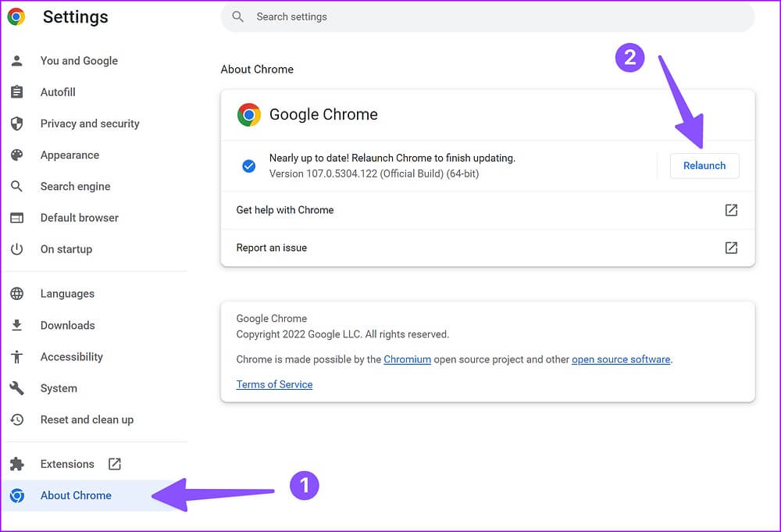Open Get help with Chrome external link
781x532 pixels.
coord(731,210)
